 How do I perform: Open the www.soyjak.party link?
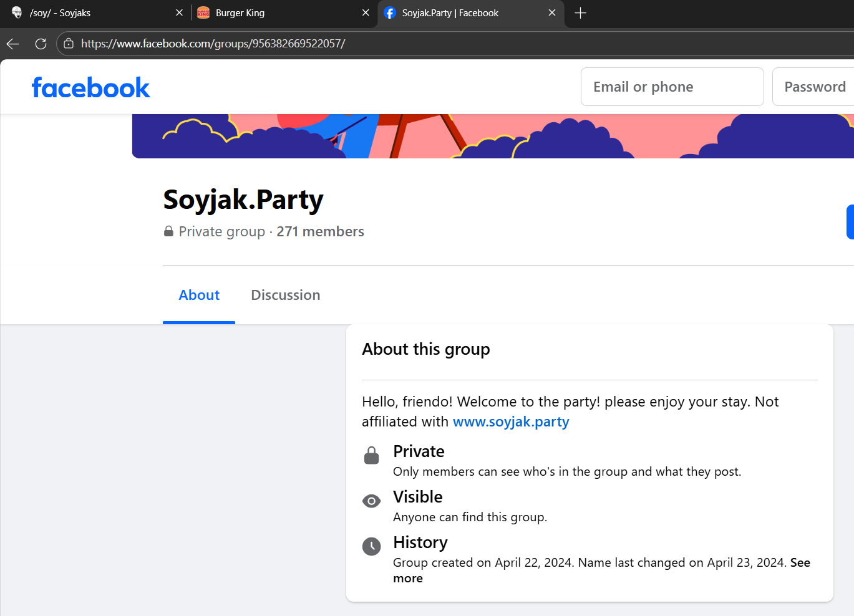coord(511,422)
